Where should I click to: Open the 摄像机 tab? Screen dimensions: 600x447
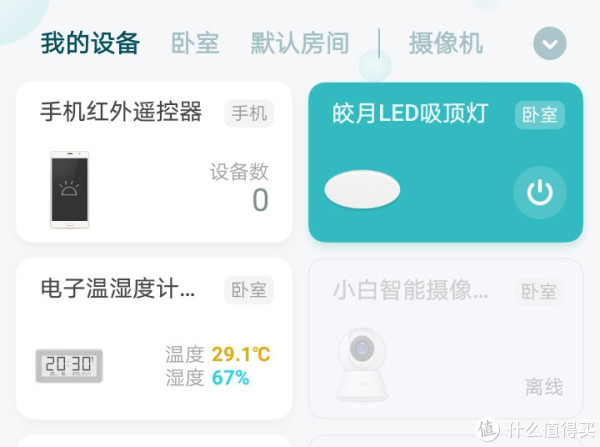point(446,43)
